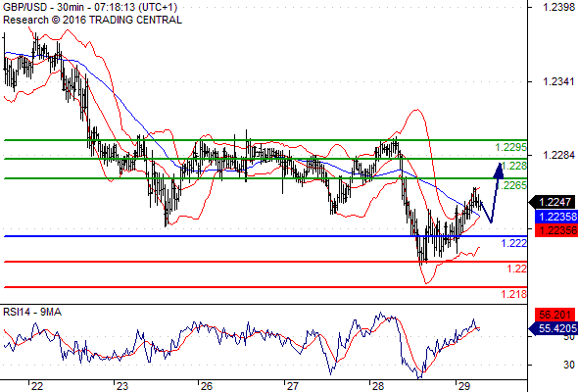Viewport: 578px width, 392px height.
Task: Click the date label 29 on time axis
Action: click(463, 386)
